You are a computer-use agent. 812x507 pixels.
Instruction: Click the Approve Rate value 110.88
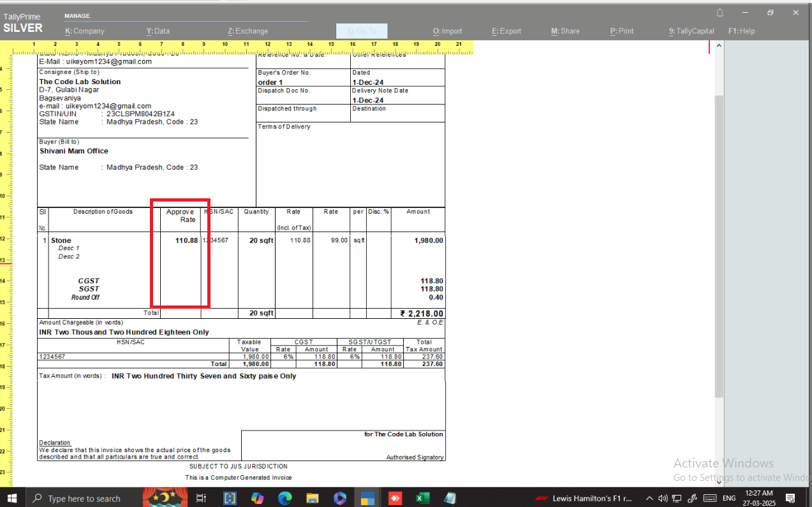click(x=187, y=240)
